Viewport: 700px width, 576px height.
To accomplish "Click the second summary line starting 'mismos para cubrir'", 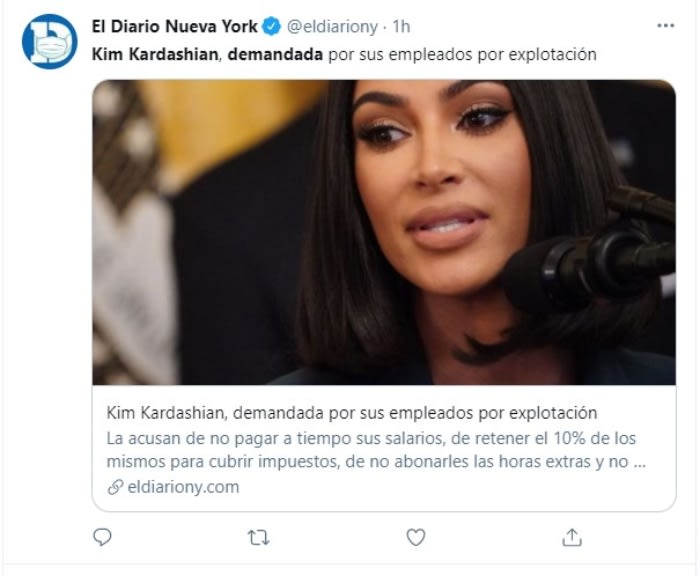I will [x=376, y=461].
